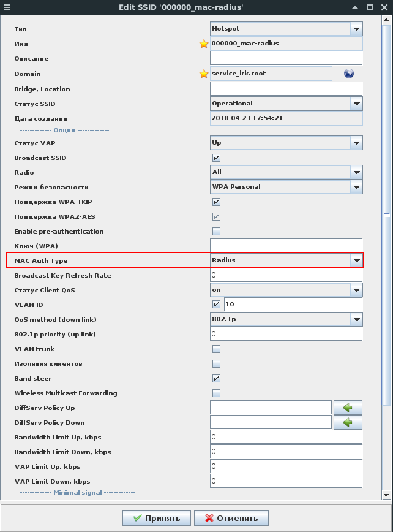
Task: Enable the VLAN trunk checkbox
Action: pos(216,349)
